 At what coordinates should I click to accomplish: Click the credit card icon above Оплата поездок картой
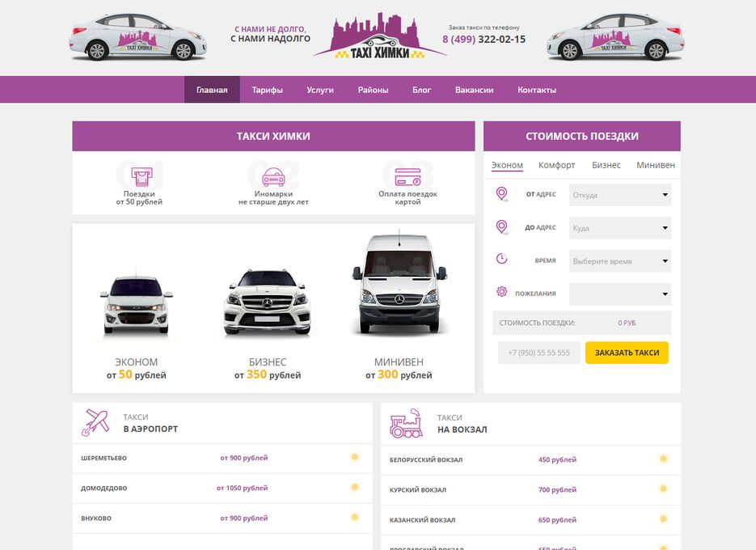pos(408,177)
